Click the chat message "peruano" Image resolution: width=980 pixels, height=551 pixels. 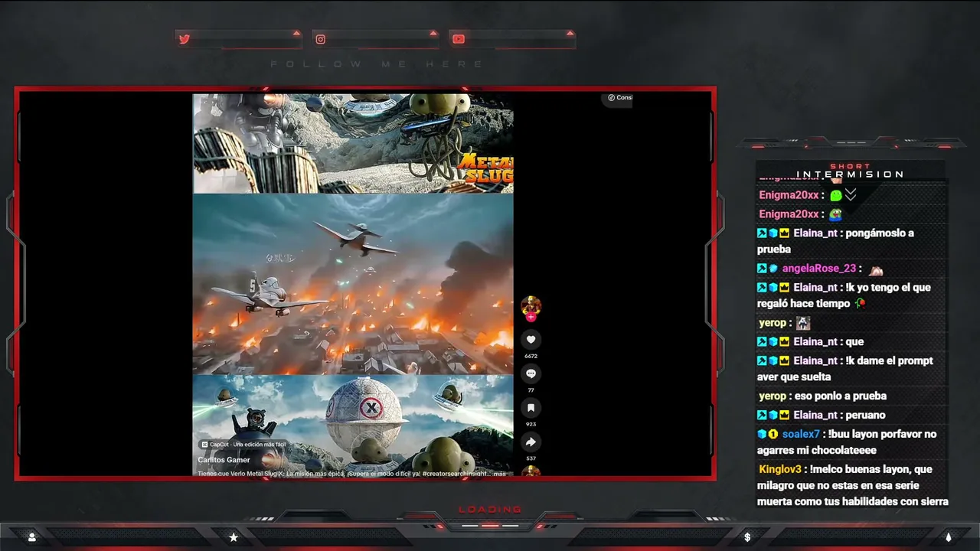click(866, 415)
